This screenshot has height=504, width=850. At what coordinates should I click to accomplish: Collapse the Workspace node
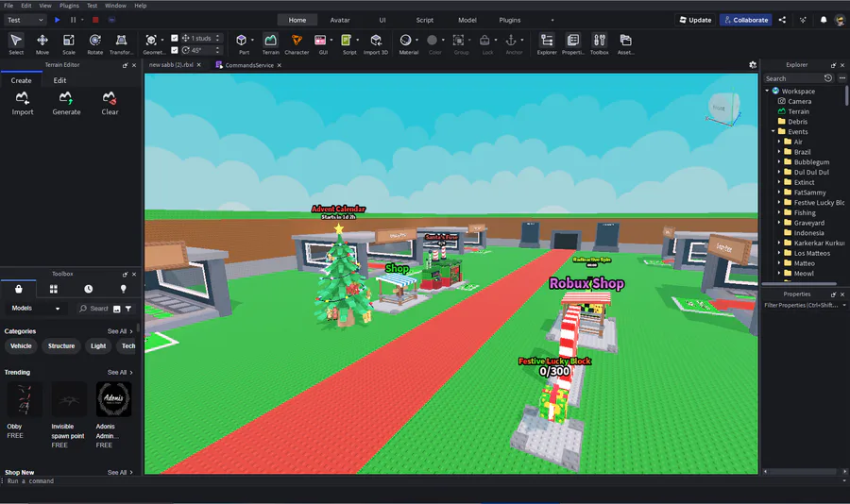(767, 91)
